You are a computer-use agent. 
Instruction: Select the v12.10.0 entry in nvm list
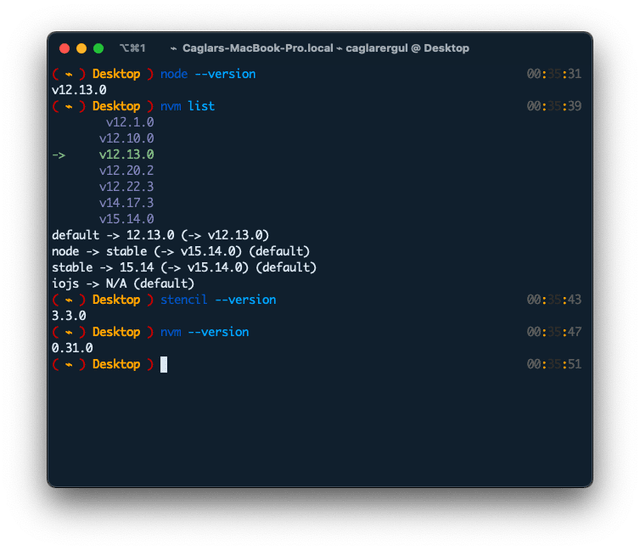(x=127, y=138)
